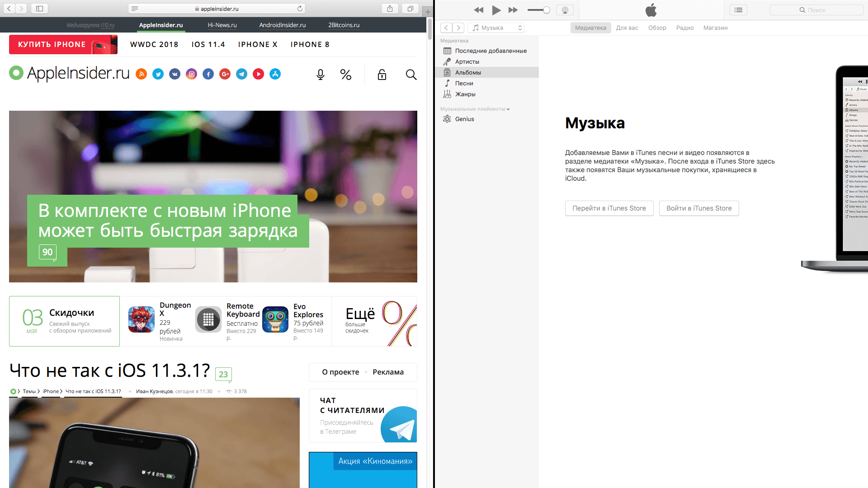Image resolution: width=868 pixels, height=488 pixels.
Task: Go forward in Safari history
Action: pos(21,9)
